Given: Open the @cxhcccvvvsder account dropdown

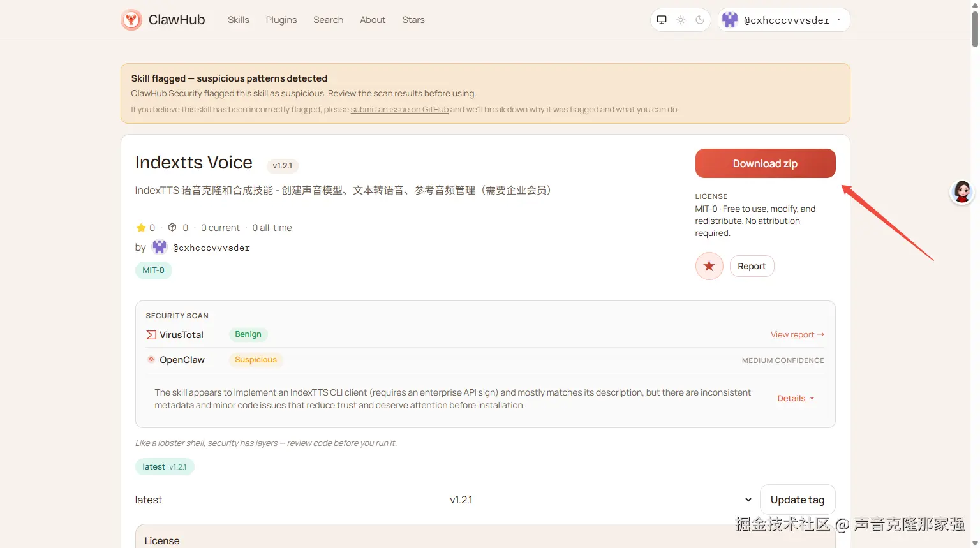Looking at the screenshot, I should pos(784,20).
